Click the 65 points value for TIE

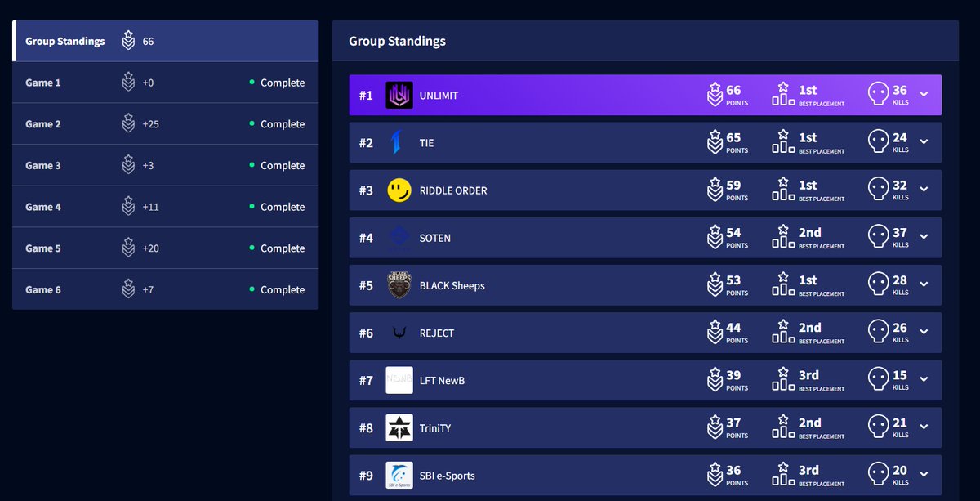[733, 138]
